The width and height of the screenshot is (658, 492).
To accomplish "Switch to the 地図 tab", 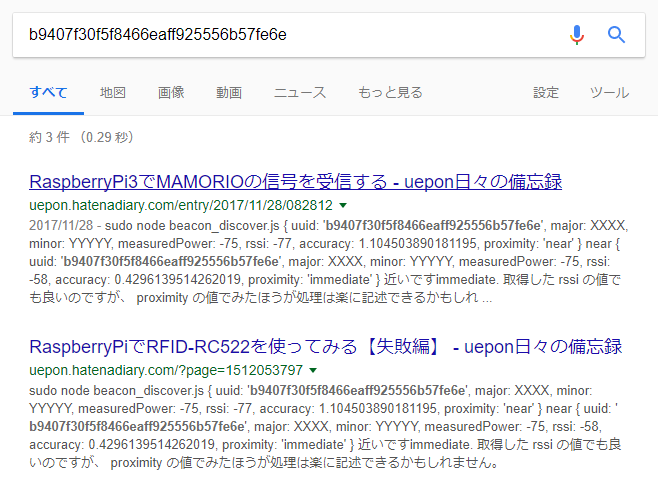I will coord(113,93).
